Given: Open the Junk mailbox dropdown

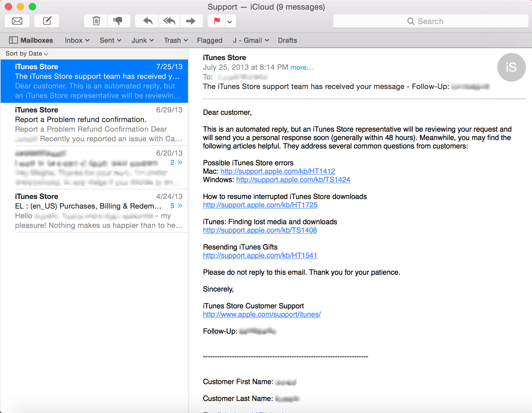Looking at the screenshot, I should pos(143,40).
